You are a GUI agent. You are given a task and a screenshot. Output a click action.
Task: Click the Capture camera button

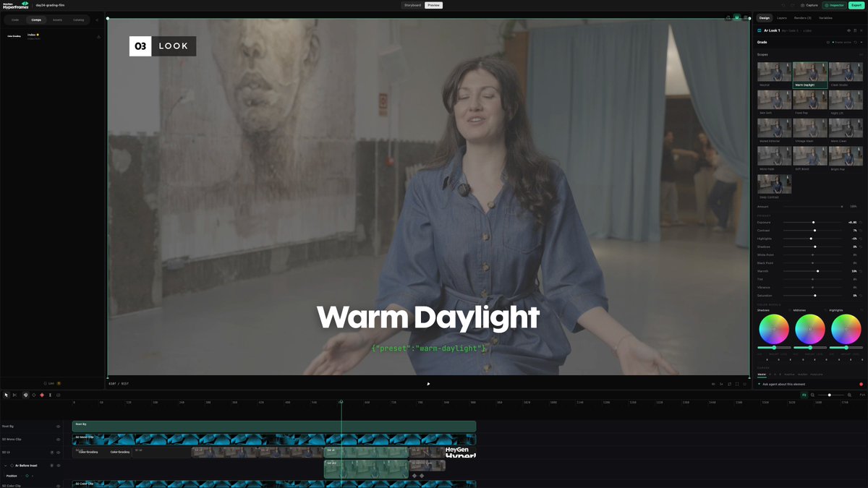809,5
